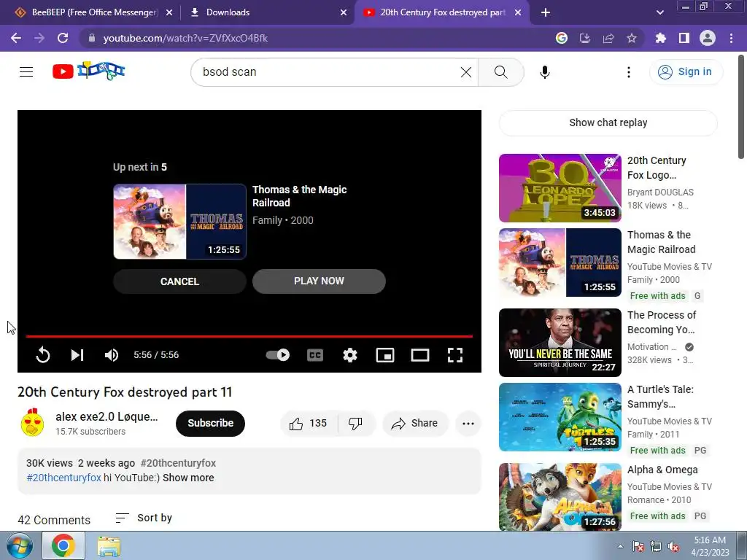The height and width of the screenshot is (560, 747).
Task: Switch to the BeeBEEP browser tab
Action: click(86, 12)
